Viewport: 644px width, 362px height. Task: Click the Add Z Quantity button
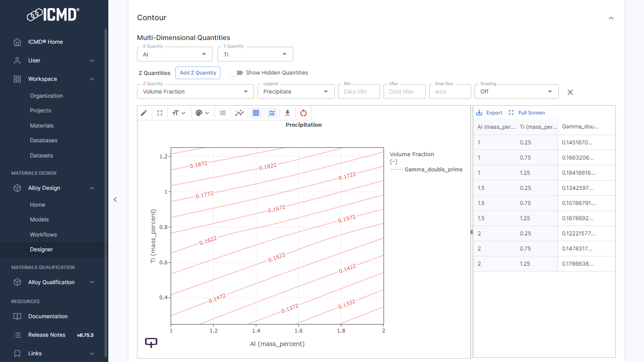click(198, 73)
